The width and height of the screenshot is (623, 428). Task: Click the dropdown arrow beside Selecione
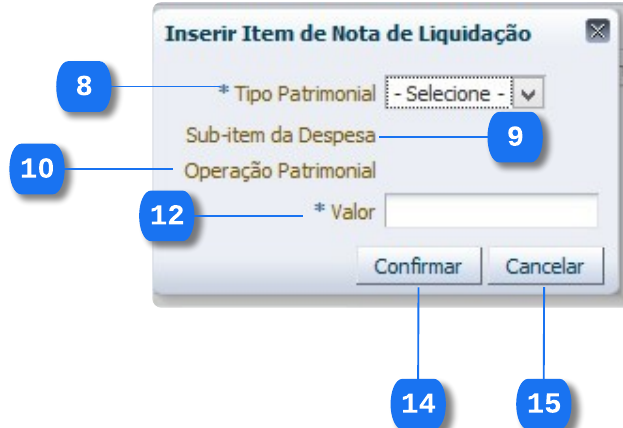pyautogui.click(x=529, y=94)
